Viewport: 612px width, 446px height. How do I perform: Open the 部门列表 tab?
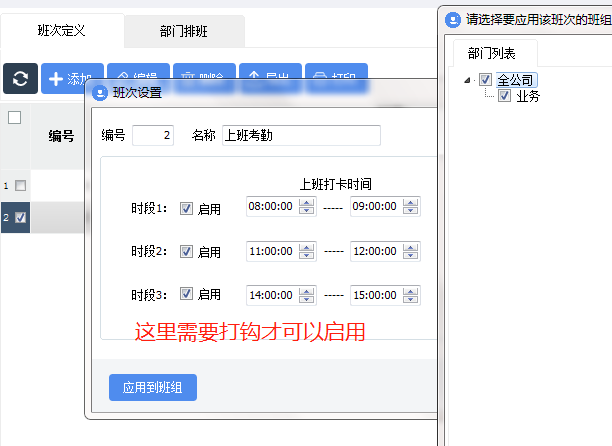coord(492,53)
